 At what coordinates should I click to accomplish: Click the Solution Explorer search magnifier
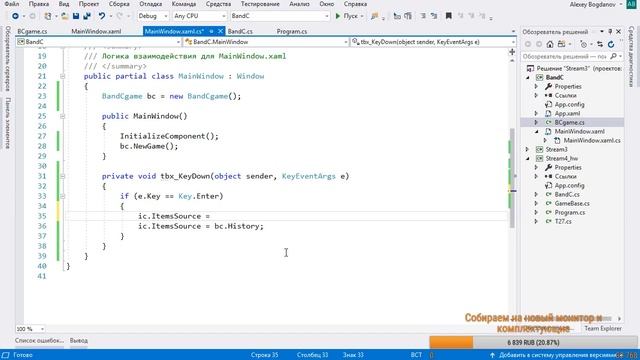(x=613, y=56)
